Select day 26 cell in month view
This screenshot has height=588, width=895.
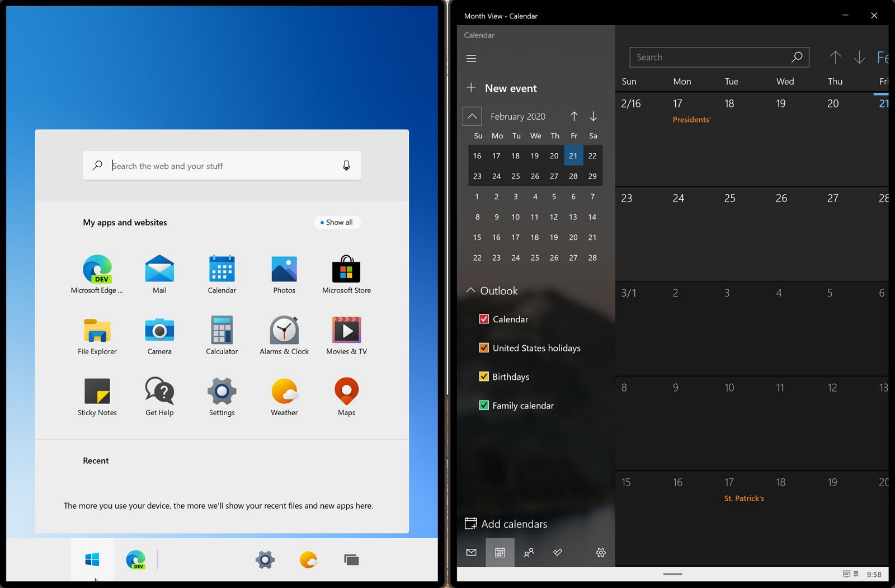point(795,234)
